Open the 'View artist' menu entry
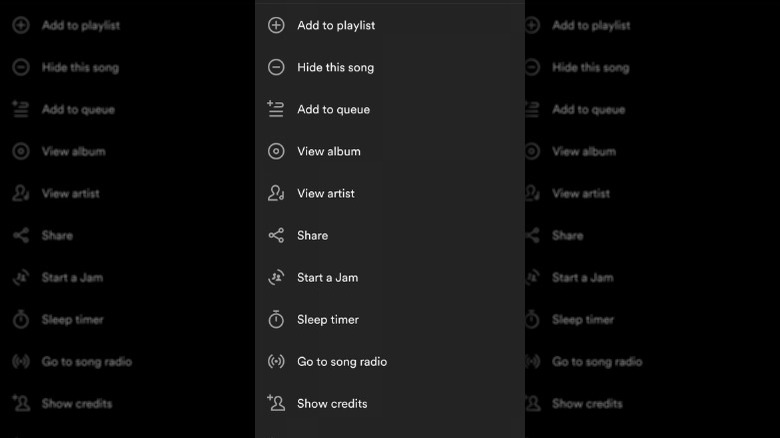 [325, 193]
